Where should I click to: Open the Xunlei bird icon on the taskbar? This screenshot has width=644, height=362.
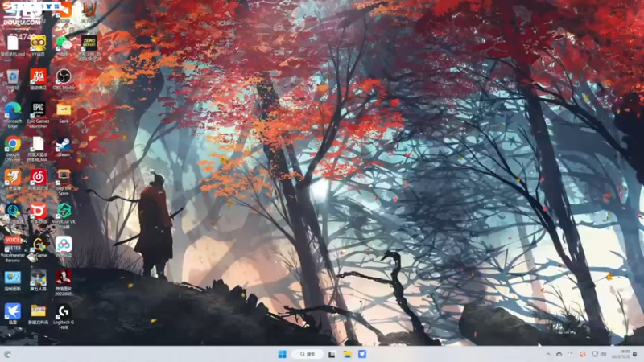pyautogui.click(x=362, y=354)
